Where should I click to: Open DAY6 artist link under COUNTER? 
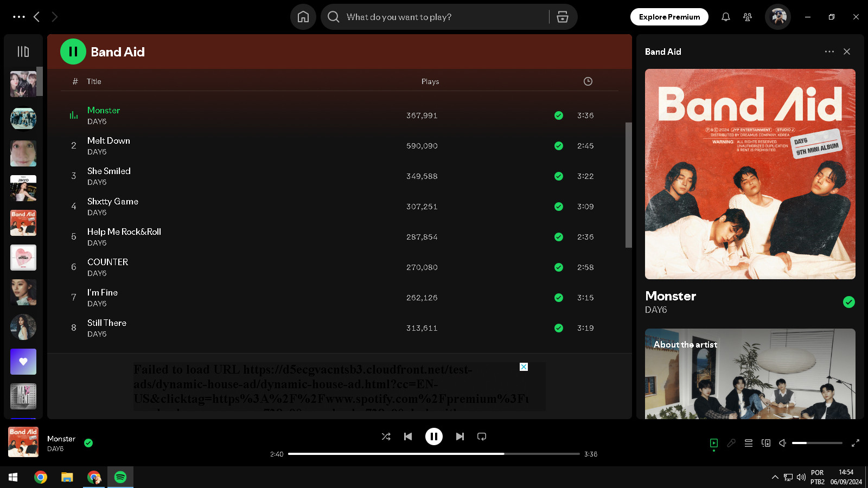click(97, 274)
